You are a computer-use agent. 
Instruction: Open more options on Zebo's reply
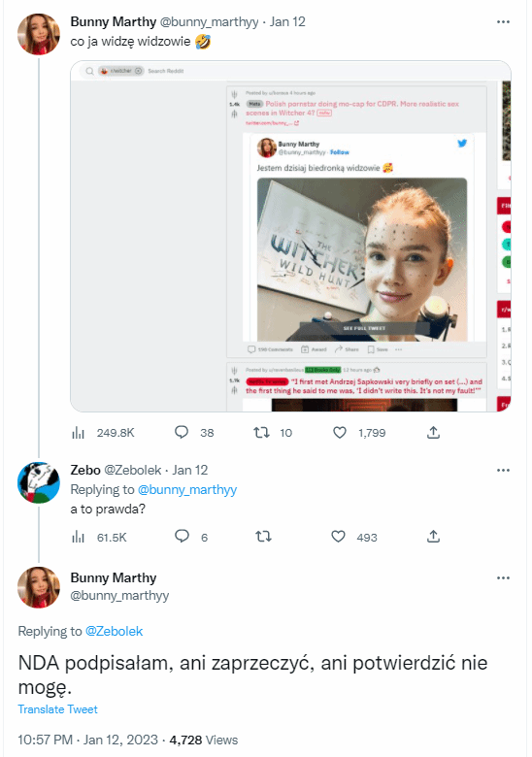pyautogui.click(x=503, y=470)
